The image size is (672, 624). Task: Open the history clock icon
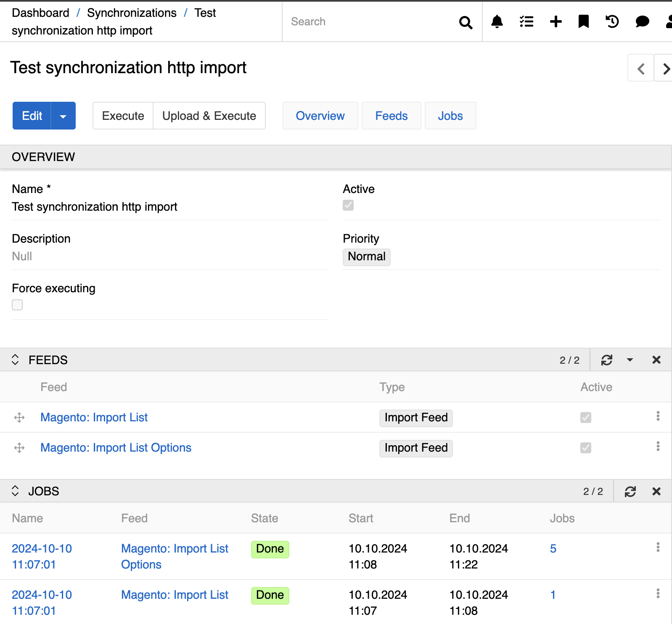click(612, 21)
